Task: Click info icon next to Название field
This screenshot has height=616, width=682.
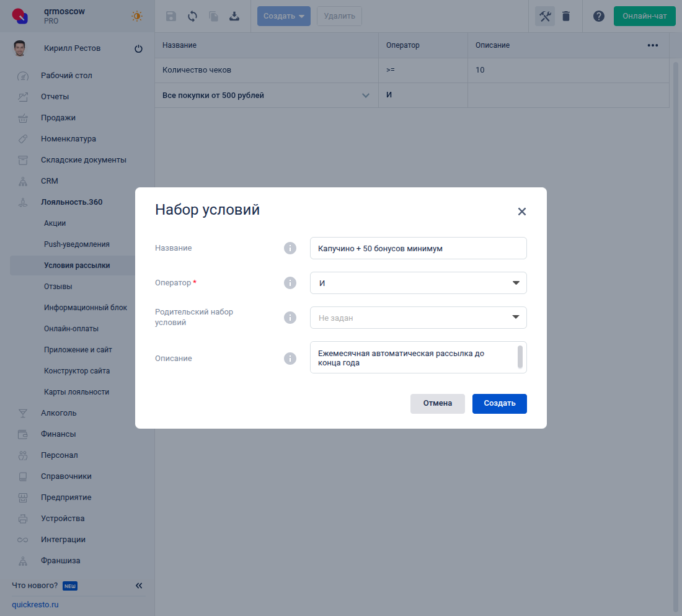Action: point(290,248)
